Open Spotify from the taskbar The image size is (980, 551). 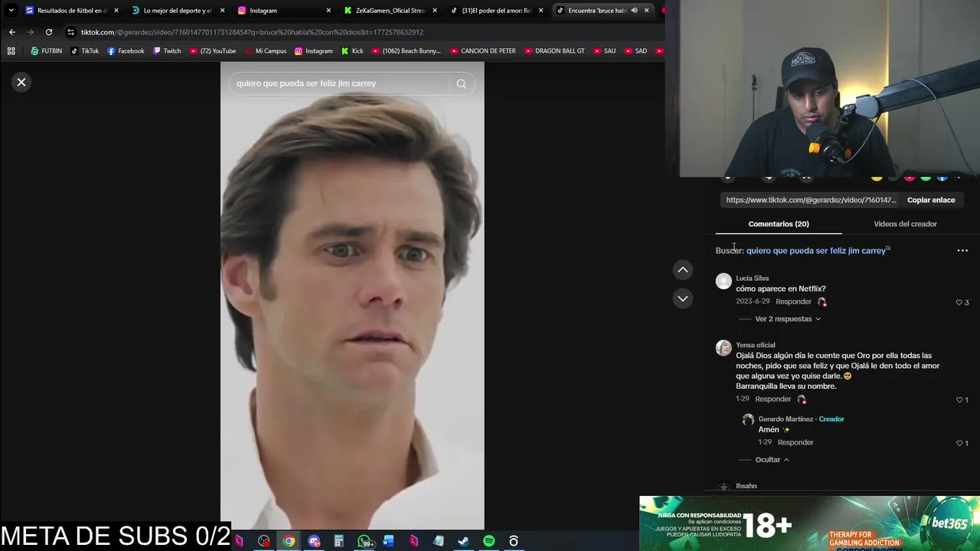[488, 541]
